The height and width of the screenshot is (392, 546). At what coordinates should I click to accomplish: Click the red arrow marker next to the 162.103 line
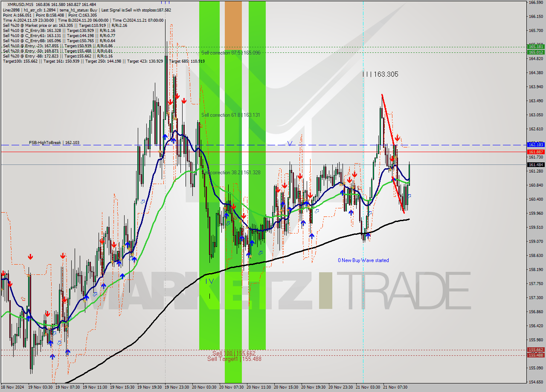(397, 138)
